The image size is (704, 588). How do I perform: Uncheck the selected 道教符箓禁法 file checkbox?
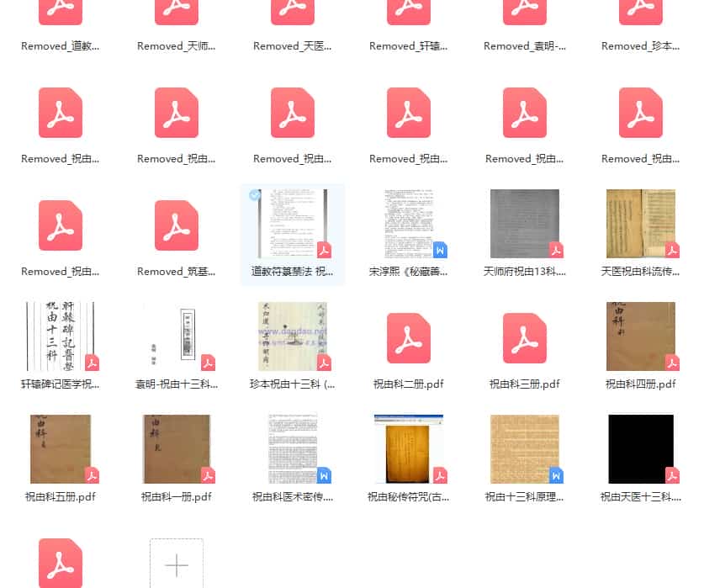coord(255,195)
